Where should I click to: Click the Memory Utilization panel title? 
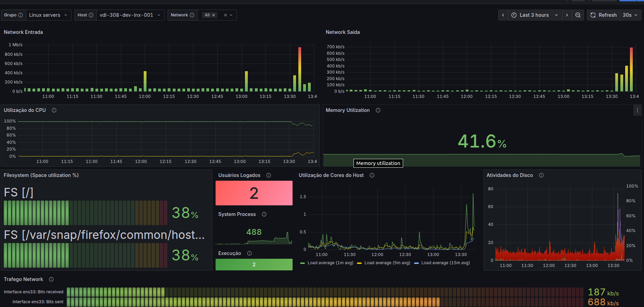tap(348, 110)
